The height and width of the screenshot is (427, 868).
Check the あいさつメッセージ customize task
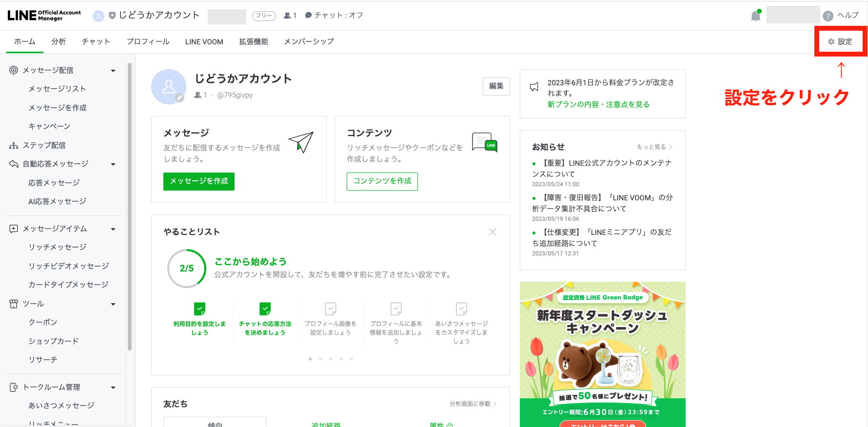pos(461,309)
